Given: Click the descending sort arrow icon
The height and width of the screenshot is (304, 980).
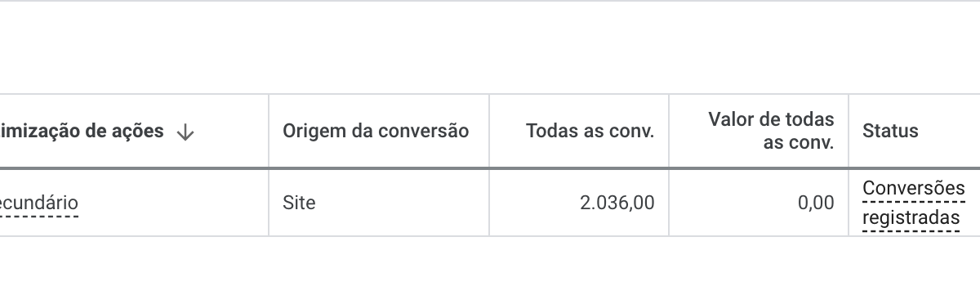Looking at the screenshot, I should [x=185, y=132].
